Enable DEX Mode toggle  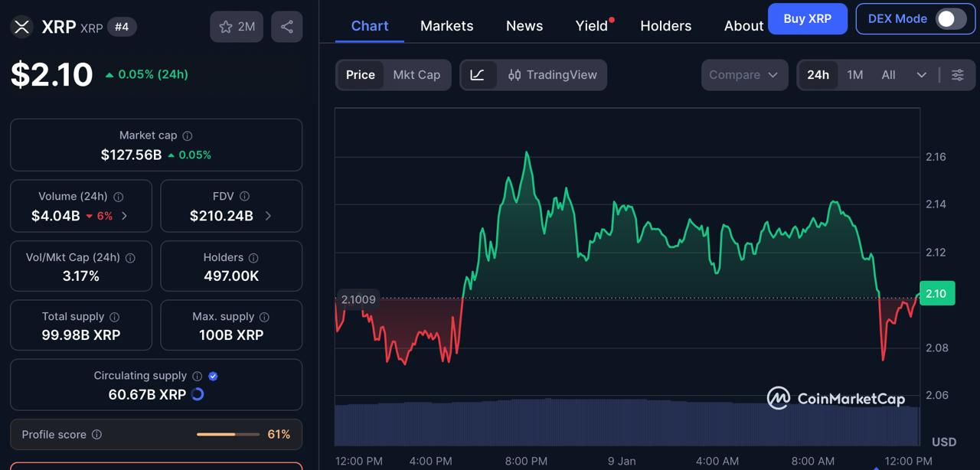tap(949, 18)
